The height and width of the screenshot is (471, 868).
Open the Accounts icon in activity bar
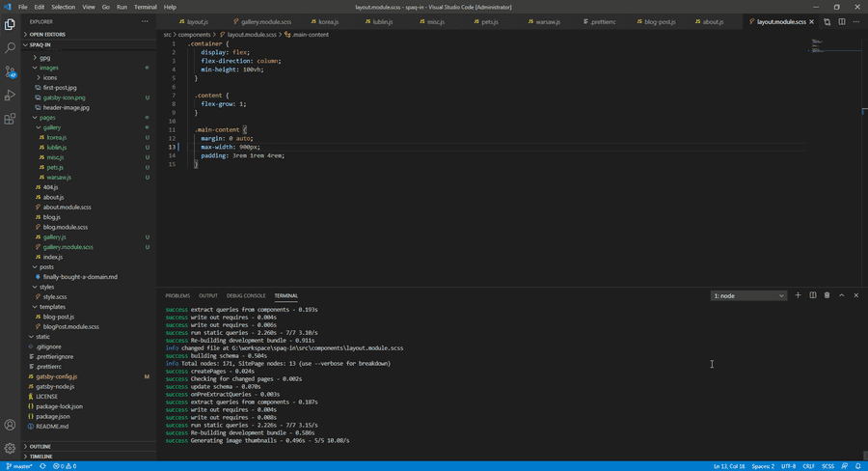[x=10, y=425]
